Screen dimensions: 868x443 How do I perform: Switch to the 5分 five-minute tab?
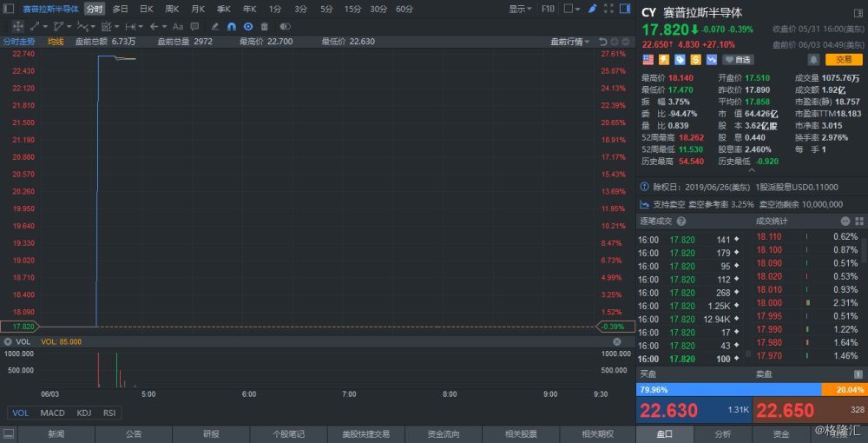point(326,9)
